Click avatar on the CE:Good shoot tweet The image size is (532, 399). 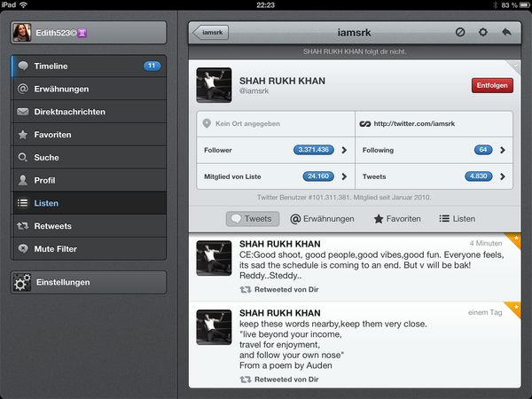[x=214, y=258]
